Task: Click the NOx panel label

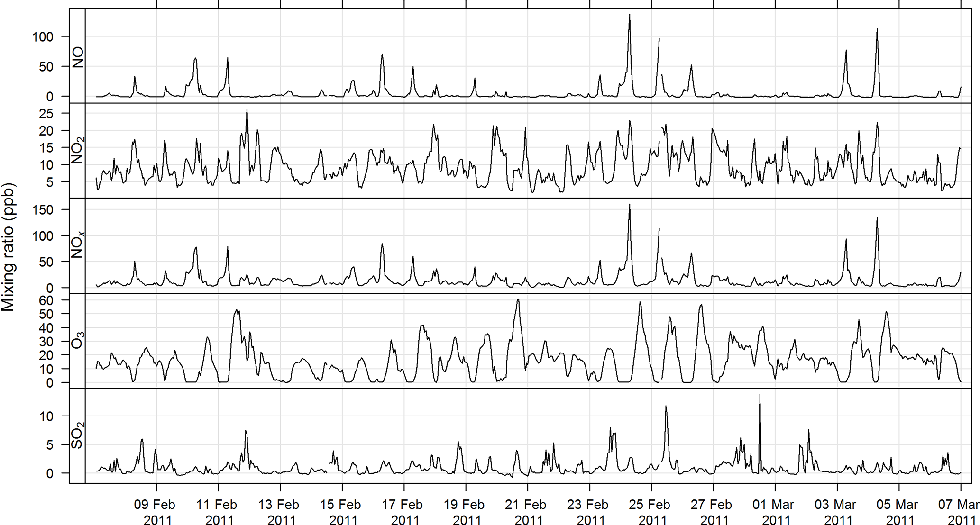Action: point(77,244)
